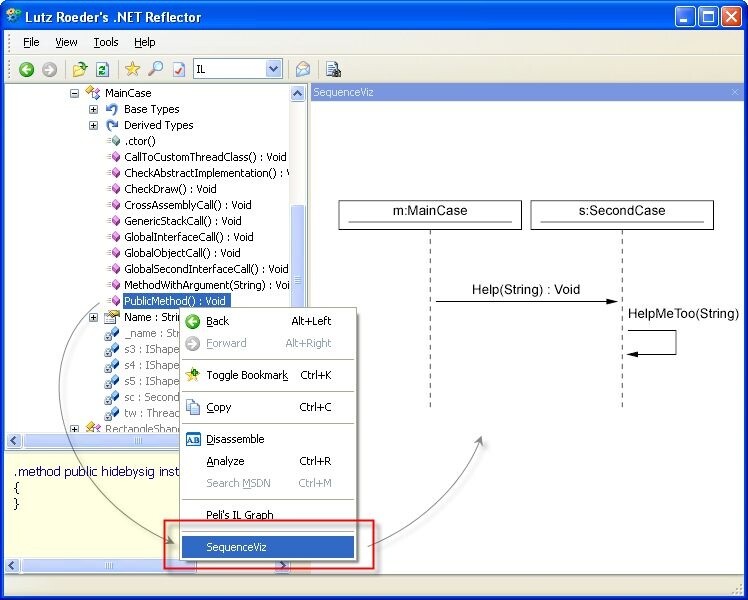Select GlobalInterfaceCall() : Void method
Image resolution: width=748 pixels, height=600 pixels.
188,237
